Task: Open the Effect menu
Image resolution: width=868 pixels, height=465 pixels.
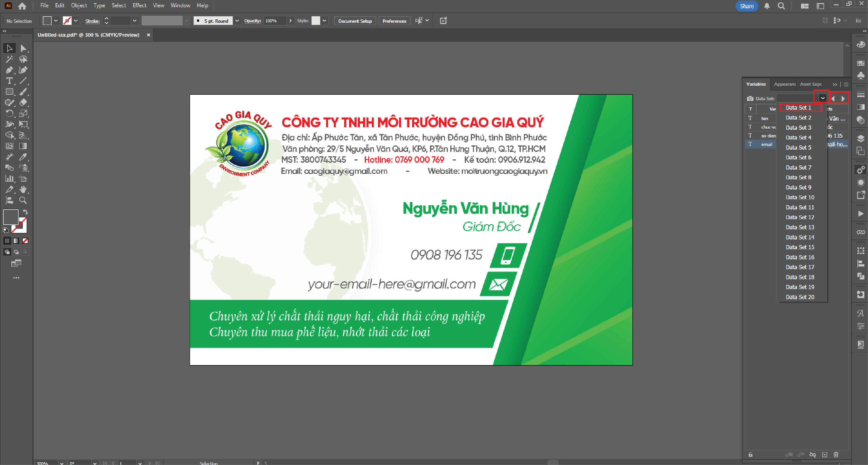Action: [140, 5]
